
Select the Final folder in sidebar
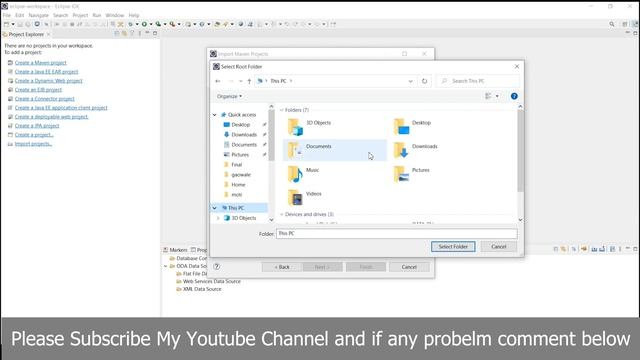[236, 165]
